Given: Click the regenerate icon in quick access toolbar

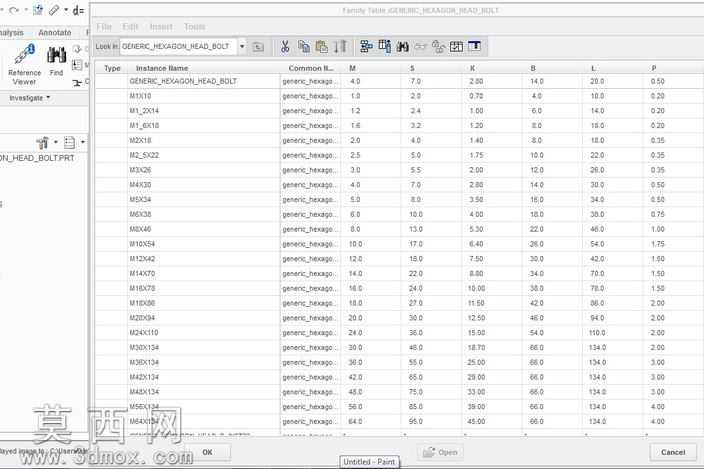Looking at the screenshot, I should [38, 9].
